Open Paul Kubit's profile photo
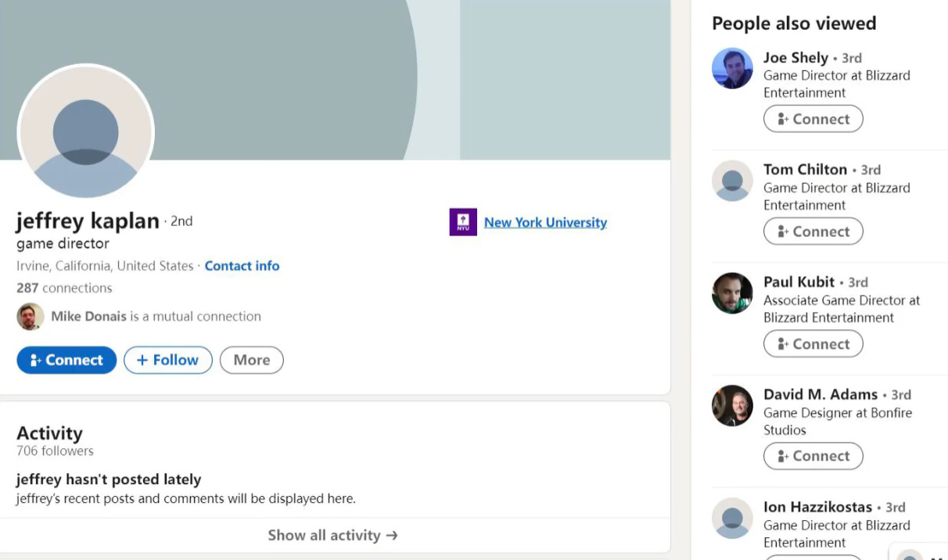 click(x=732, y=293)
